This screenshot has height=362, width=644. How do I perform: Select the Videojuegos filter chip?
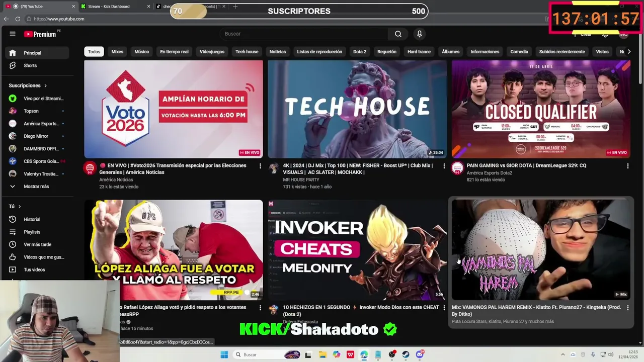pyautogui.click(x=212, y=52)
